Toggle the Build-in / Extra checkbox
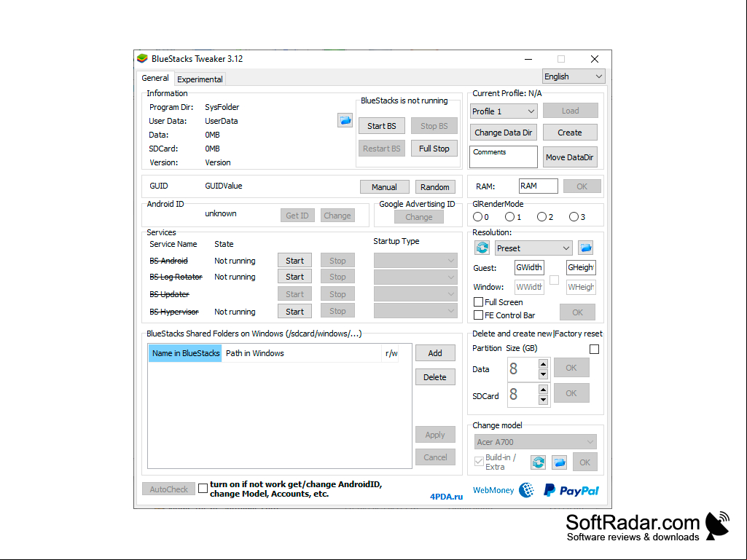747x560 pixels. [479, 461]
